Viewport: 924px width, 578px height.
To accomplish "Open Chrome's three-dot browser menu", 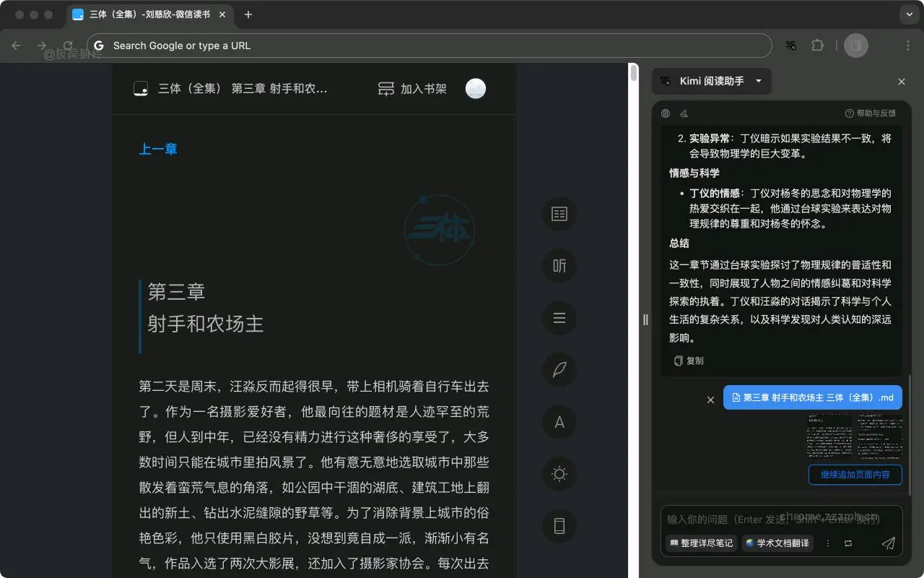I will point(908,45).
